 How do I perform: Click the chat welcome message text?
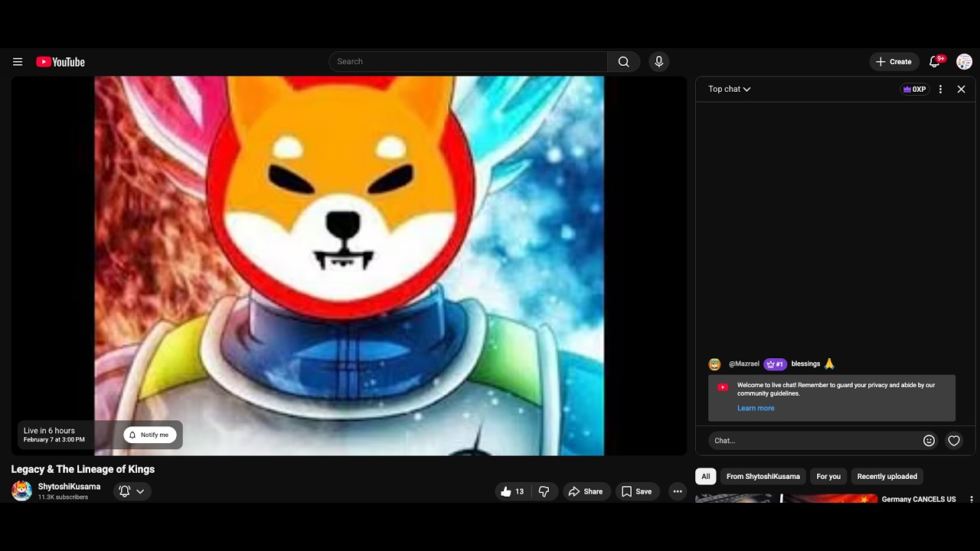tap(836, 389)
